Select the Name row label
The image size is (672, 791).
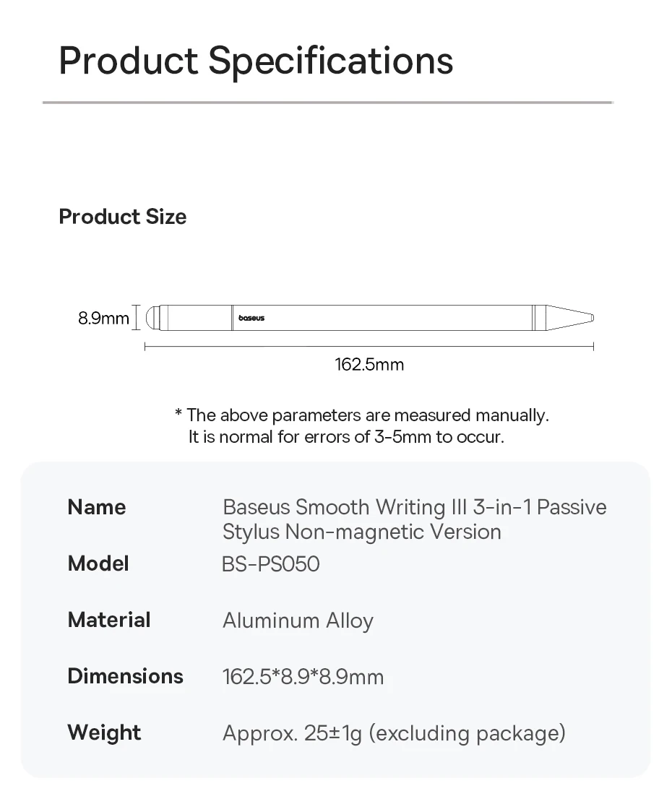click(x=96, y=507)
